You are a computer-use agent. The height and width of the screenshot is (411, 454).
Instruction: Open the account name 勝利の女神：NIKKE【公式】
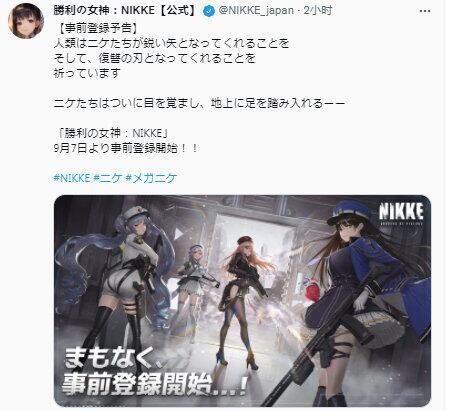[125, 11]
